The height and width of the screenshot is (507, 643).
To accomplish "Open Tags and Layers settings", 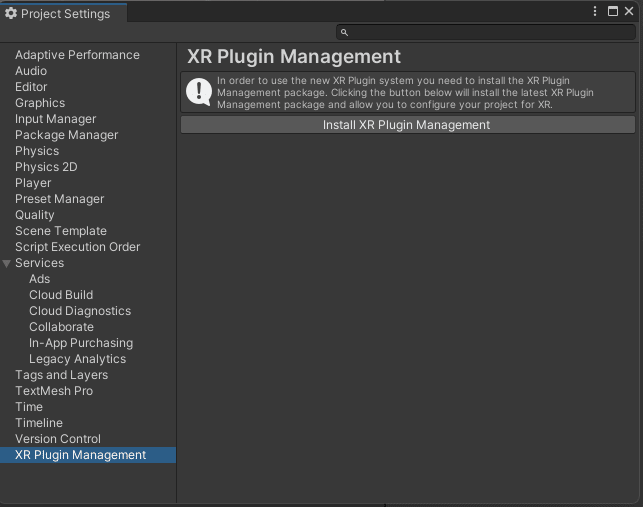I will 62,375.
